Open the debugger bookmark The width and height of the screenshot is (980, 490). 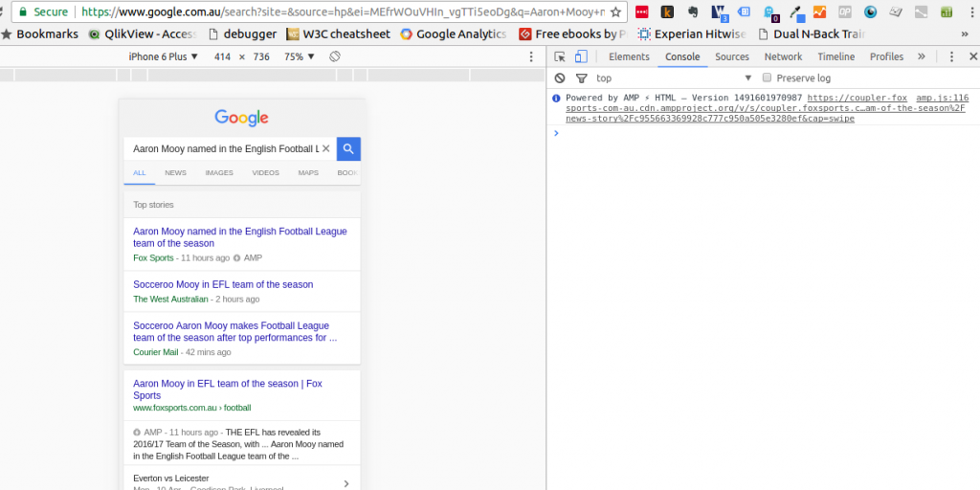pos(242,34)
